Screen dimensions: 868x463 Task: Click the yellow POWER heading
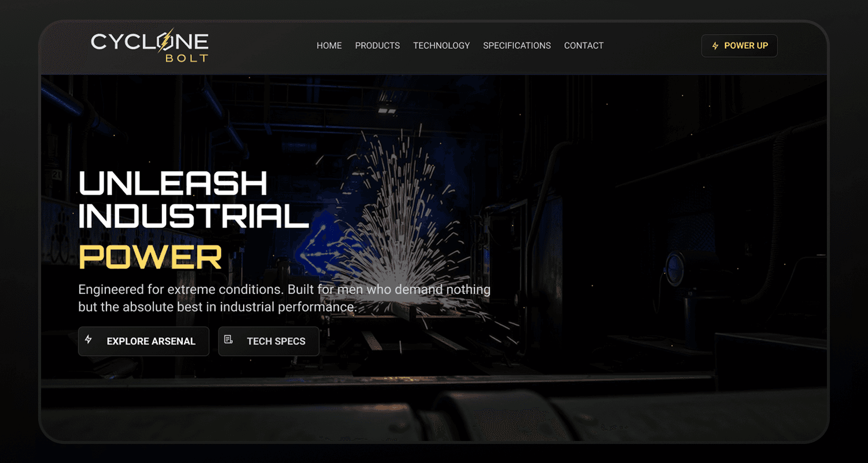tap(149, 256)
